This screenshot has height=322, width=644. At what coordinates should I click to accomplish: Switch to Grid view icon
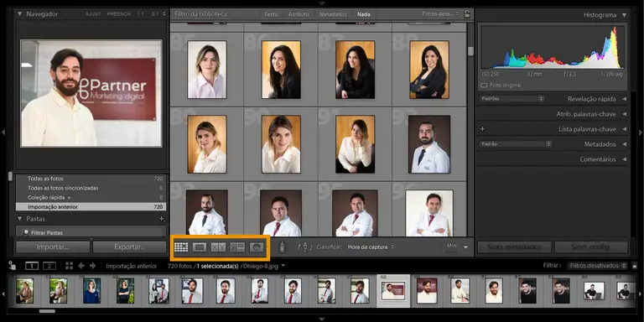[181, 247]
